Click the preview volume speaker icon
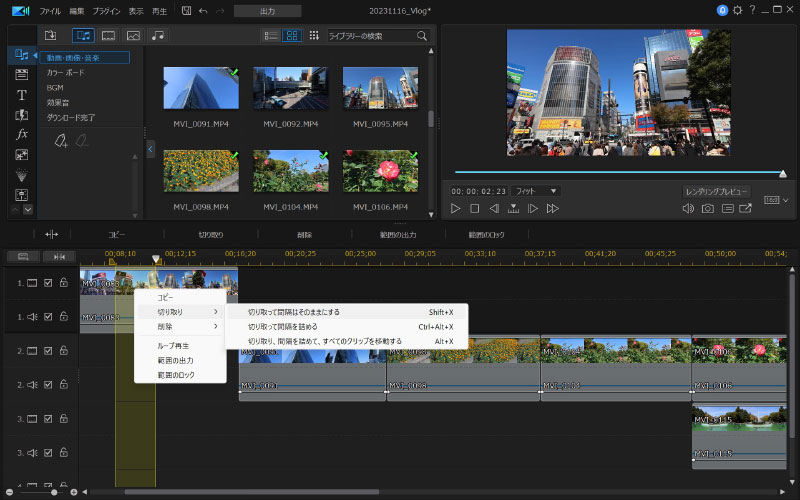 [688, 208]
